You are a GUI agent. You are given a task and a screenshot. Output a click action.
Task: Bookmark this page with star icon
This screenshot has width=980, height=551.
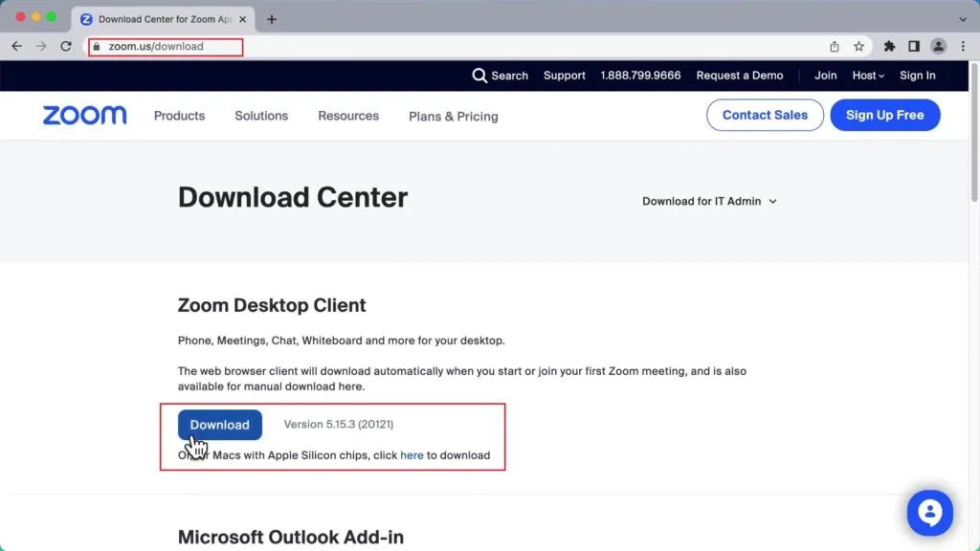pos(858,46)
